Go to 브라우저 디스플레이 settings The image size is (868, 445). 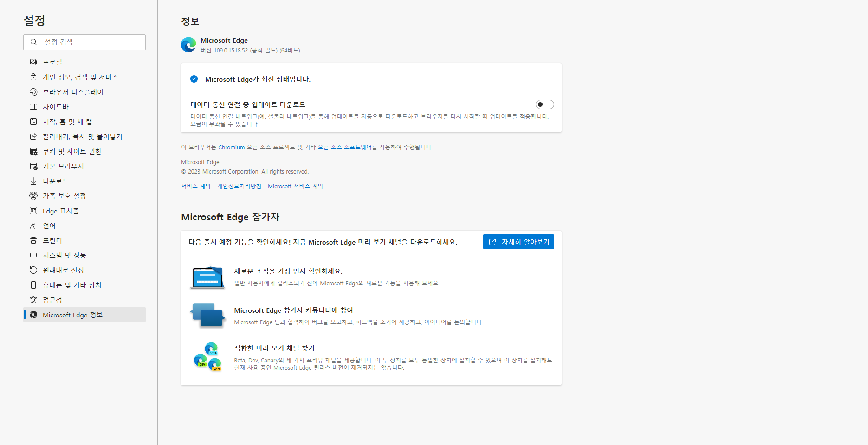84,92
